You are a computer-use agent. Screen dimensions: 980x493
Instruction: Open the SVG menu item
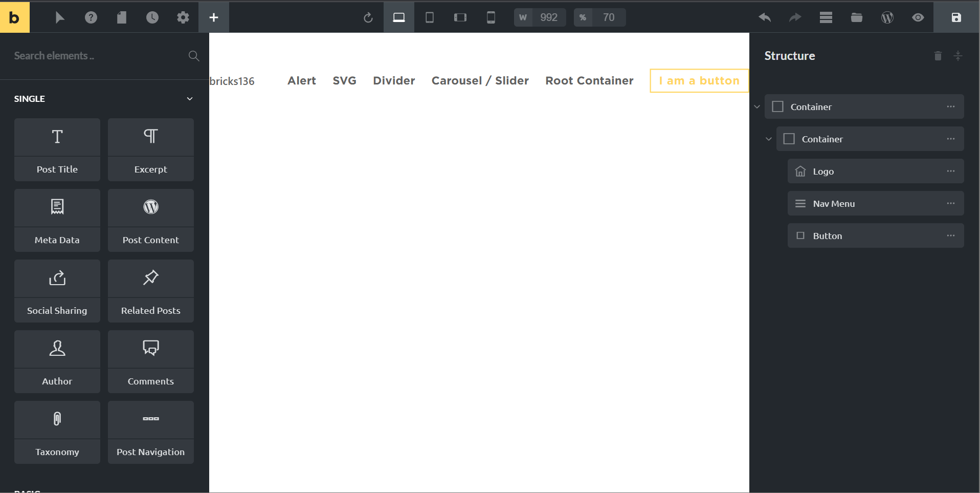tap(344, 80)
